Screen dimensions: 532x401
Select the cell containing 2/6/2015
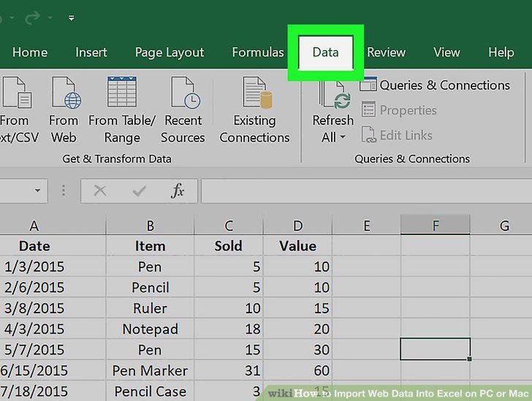pos(53,287)
